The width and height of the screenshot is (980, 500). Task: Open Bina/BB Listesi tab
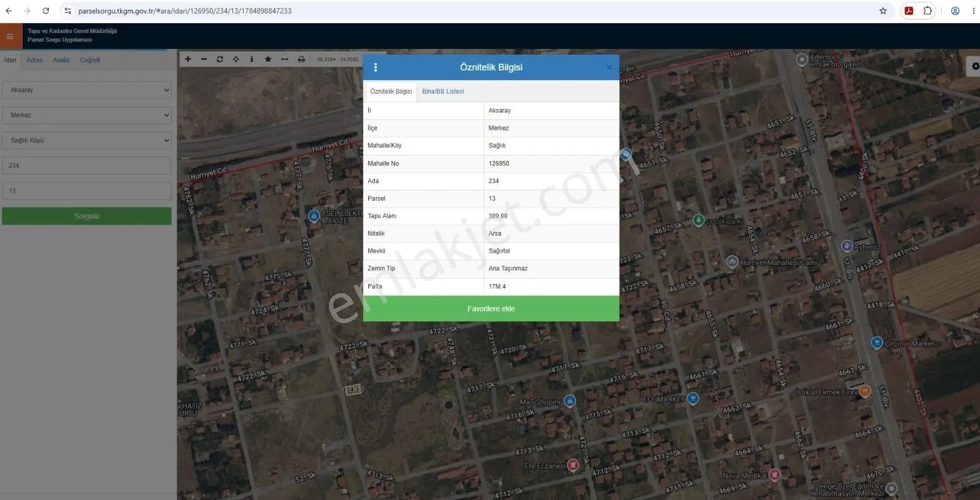(x=443, y=91)
